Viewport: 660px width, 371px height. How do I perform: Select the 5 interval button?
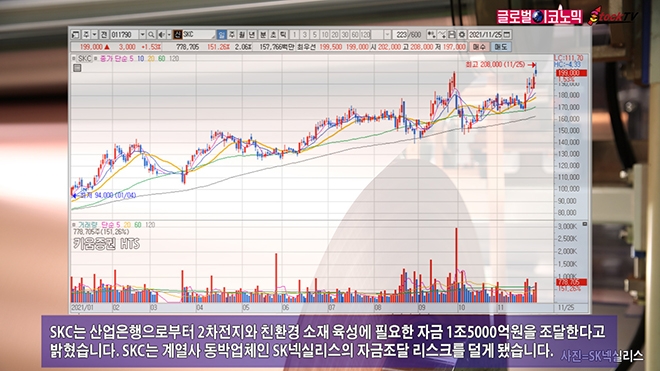314,35
